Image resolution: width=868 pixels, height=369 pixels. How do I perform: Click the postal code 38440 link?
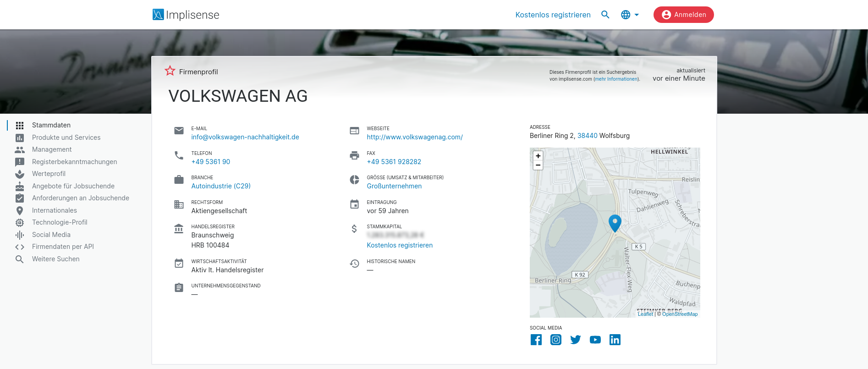coord(587,136)
